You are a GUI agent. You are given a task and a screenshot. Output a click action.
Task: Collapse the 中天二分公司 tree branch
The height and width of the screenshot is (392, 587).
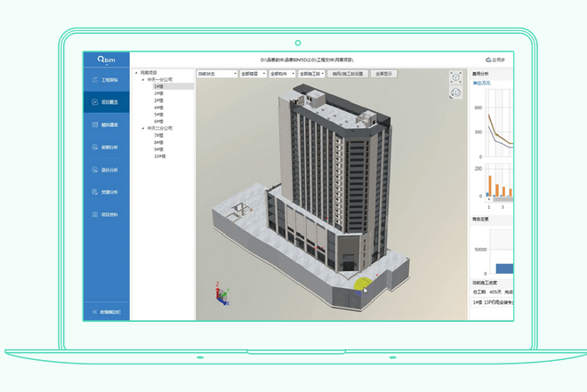point(143,128)
